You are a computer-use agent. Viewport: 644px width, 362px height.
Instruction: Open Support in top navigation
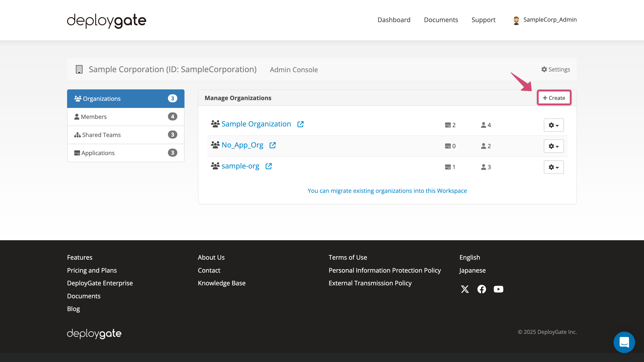483,20
